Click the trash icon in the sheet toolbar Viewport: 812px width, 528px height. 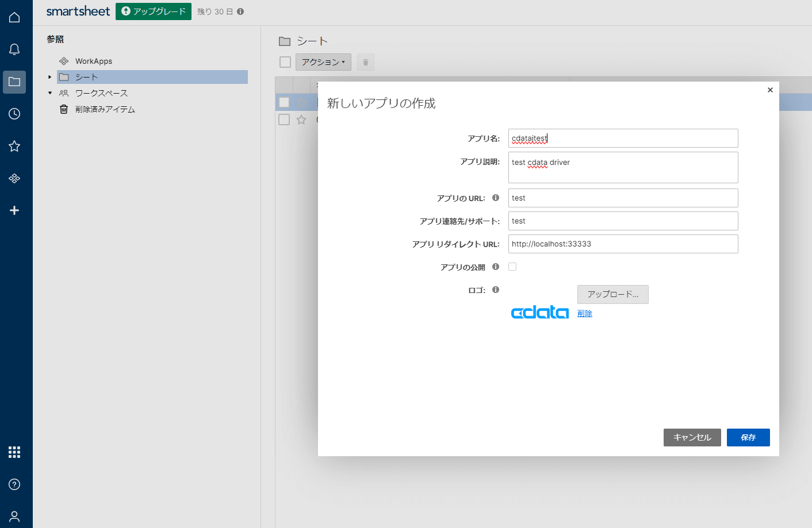(366, 62)
